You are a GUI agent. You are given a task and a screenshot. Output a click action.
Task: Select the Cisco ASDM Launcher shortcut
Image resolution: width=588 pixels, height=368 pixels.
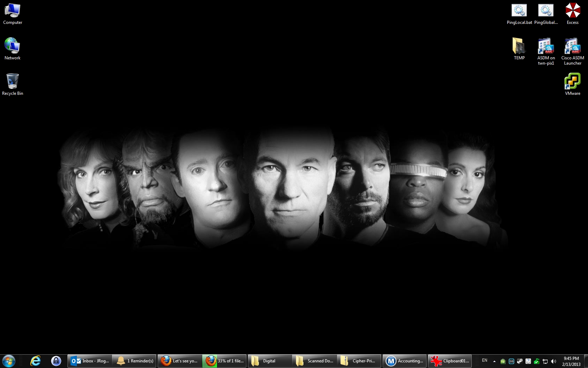point(573,52)
